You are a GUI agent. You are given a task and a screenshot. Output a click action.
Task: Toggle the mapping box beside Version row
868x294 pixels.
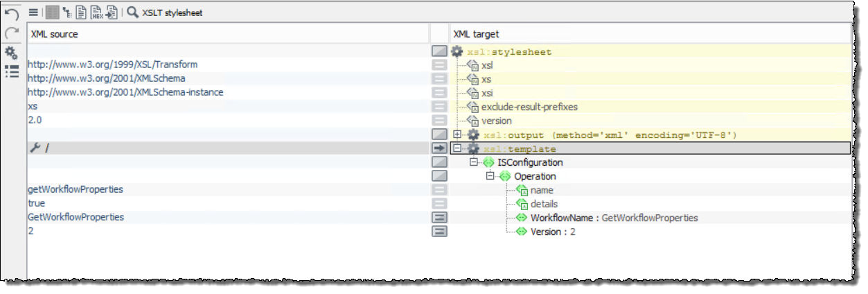click(439, 232)
